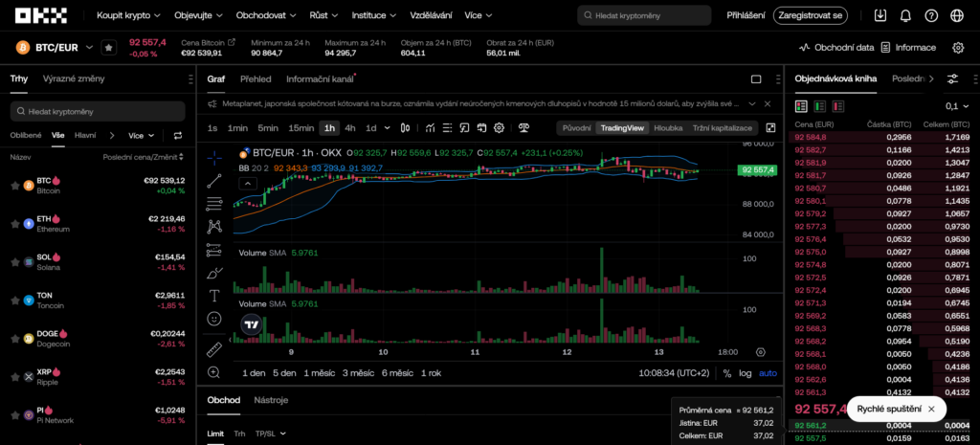The image size is (980, 445).
Task: Select the text annotation tool
Action: 214,296
